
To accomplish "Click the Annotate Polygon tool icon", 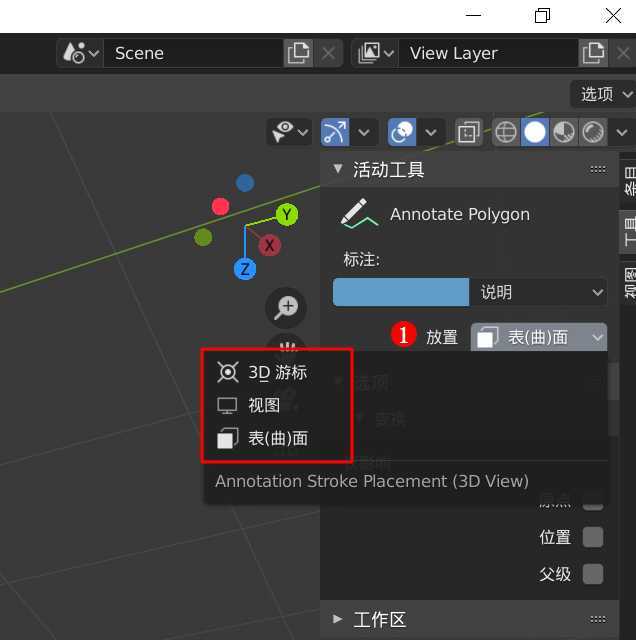I will tap(358, 214).
